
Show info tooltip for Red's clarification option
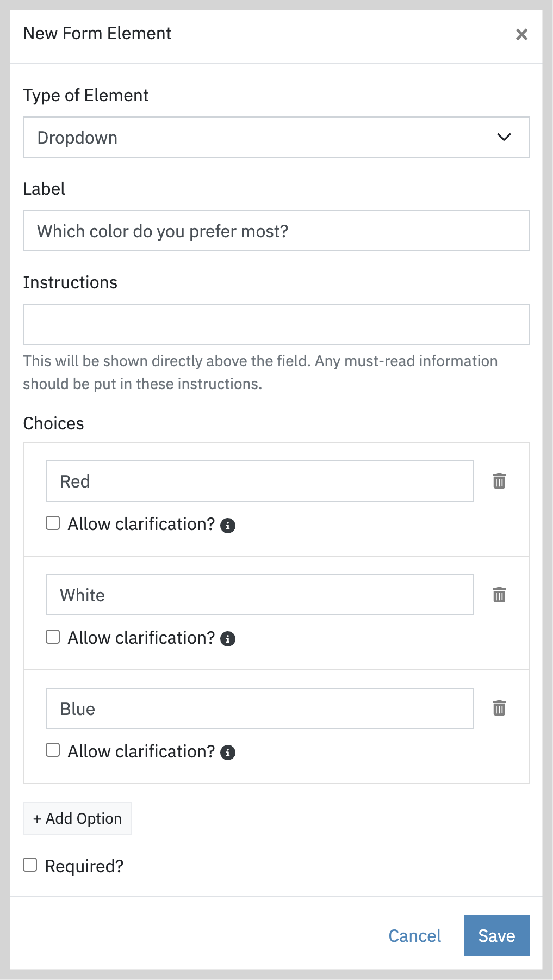(228, 526)
